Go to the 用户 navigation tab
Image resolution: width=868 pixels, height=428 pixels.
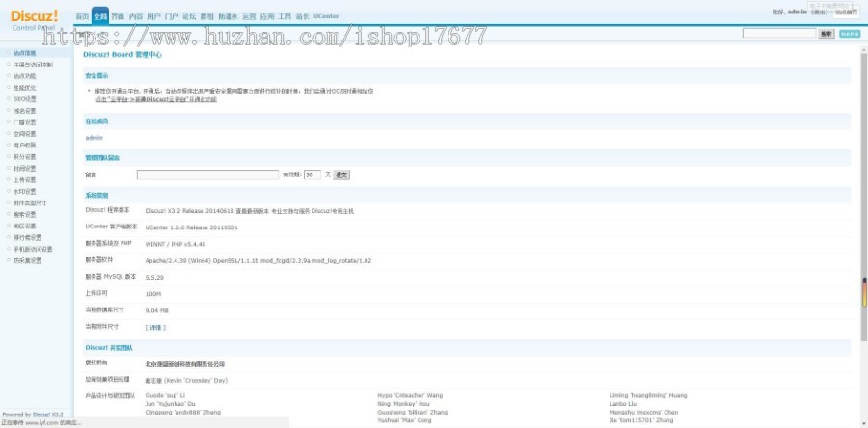[153, 16]
